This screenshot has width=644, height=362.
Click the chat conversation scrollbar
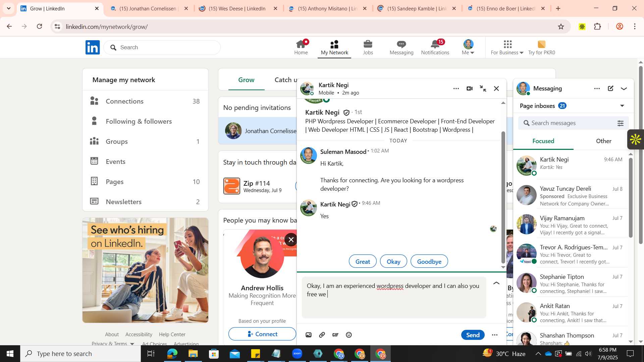click(x=503, y=197)
